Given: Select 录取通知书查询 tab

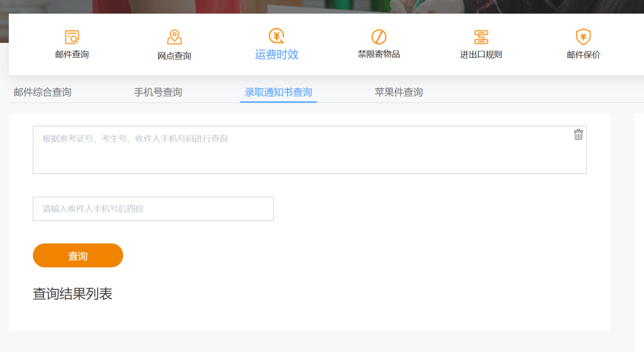Looking at the screenshot, I should pyautogui.click(x=278, y=92).
